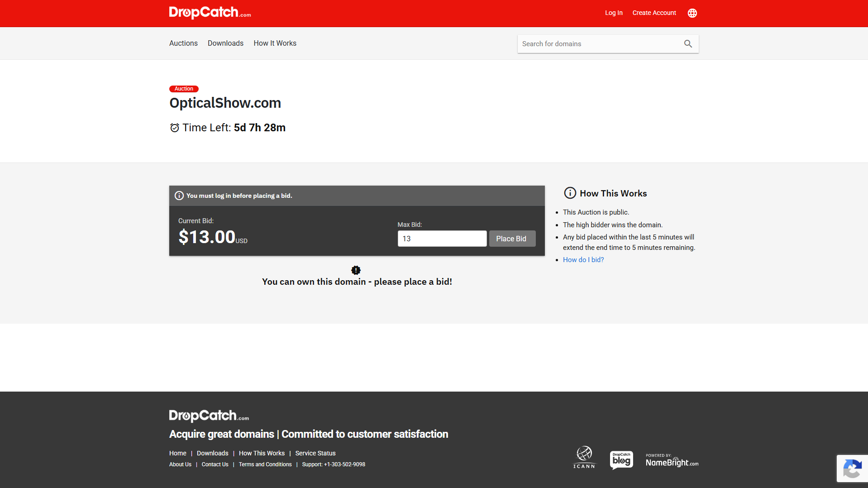Click the Home footer link
The height and width of the screenshot is (488, 868).
click(x=178, y=453)
